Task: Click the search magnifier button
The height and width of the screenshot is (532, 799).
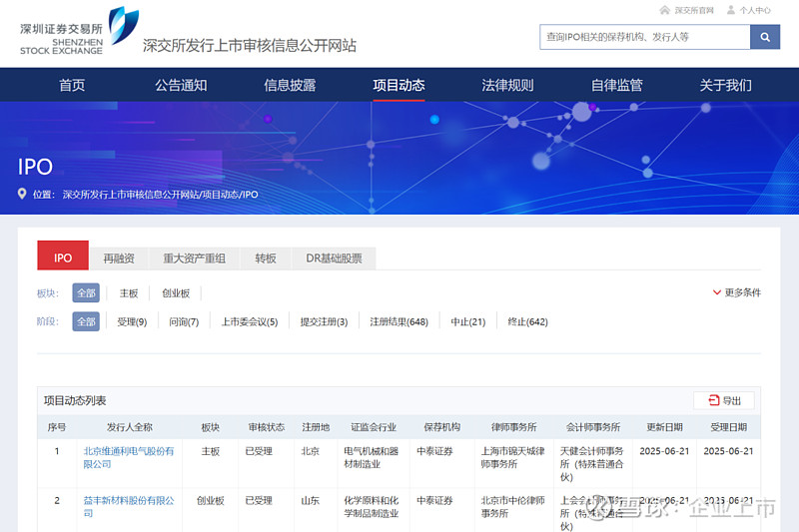Action: tap(764, 37)
